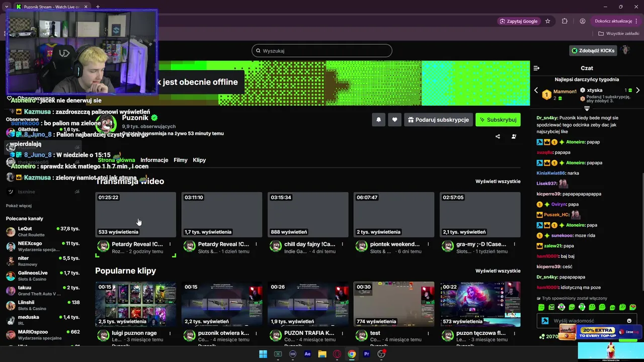Click the first green emote in chat quick bar

pos(541,307)
